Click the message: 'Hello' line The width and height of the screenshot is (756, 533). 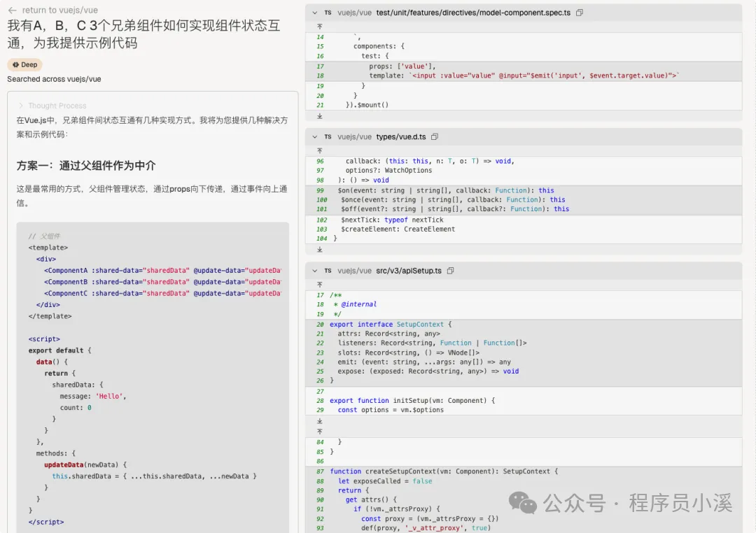point(93,396)
